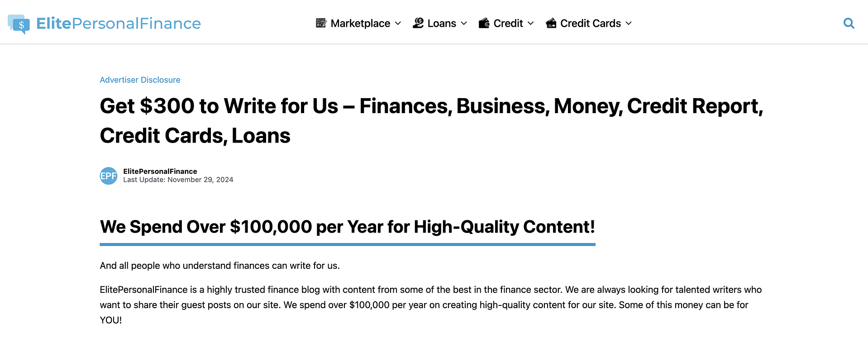
Task: Click the Marketplace storefront icon
Action: click(x=321, y=23)
